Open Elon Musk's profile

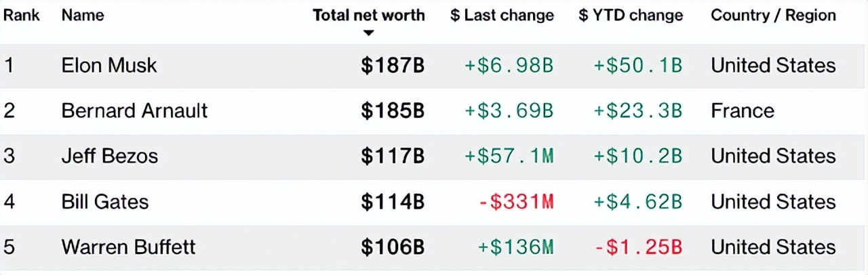[x=109, y=66]
